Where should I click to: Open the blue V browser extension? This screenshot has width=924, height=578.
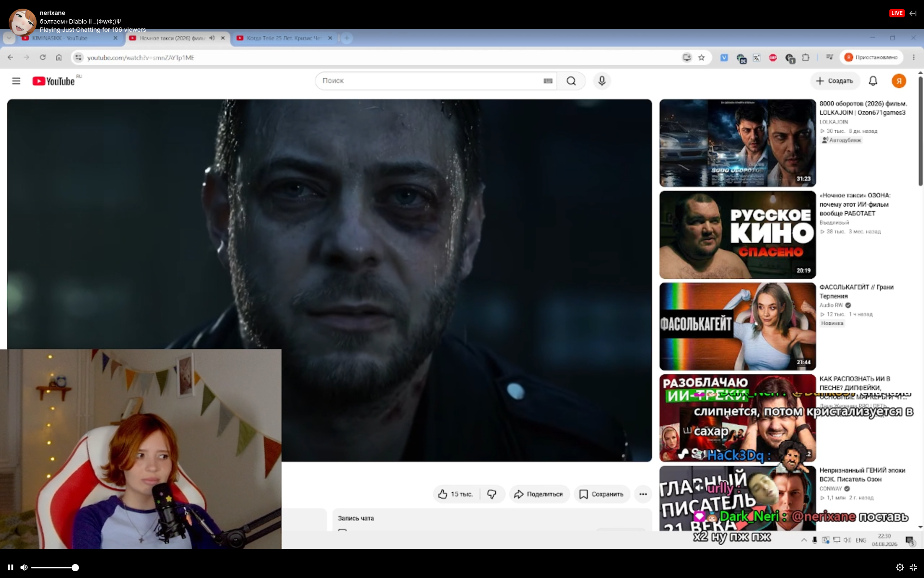[724, 57]
